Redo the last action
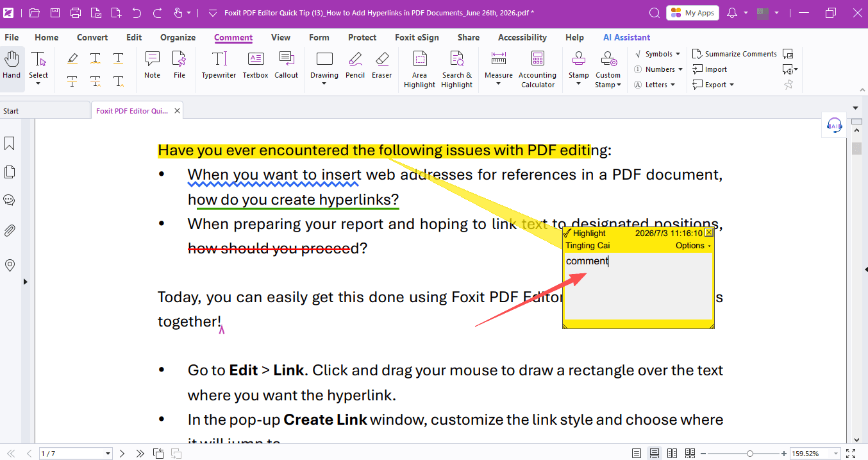 (x=157, y=13)
